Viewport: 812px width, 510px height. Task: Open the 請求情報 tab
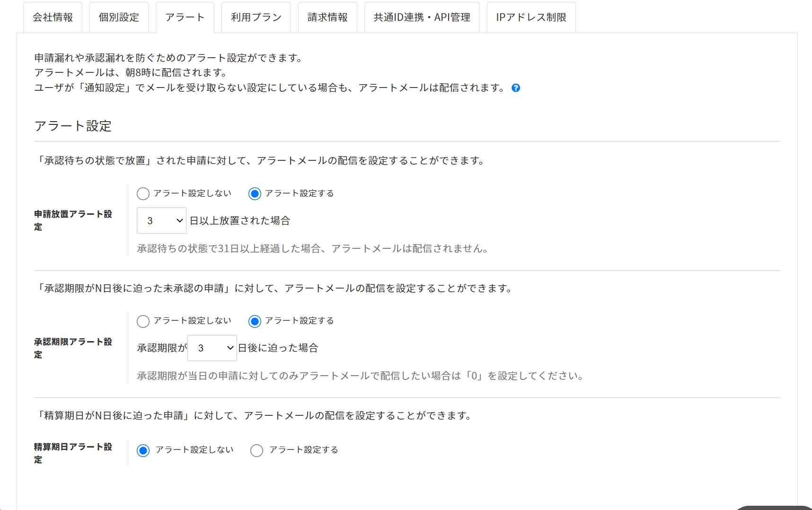pyautogui.click(x=327, y=18)
